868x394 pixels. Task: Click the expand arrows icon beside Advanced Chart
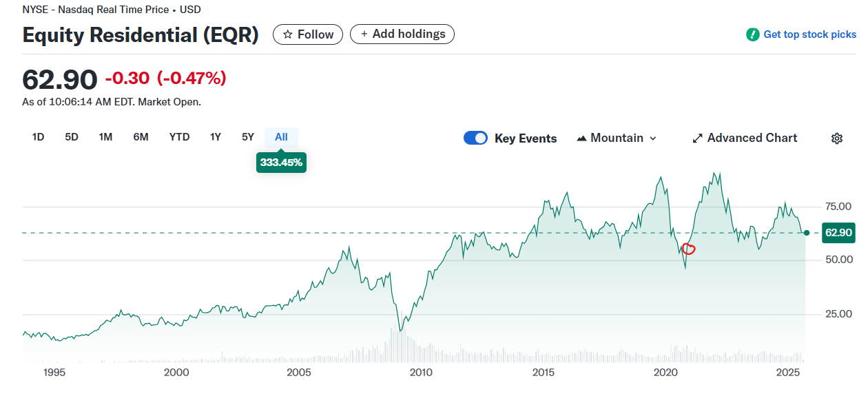[x=697, y=138]
